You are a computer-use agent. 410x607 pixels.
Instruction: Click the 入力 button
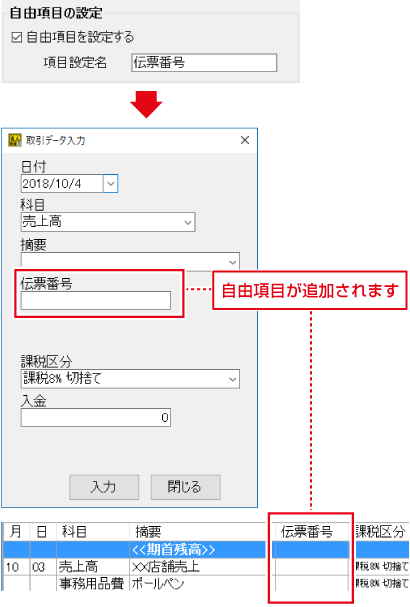pyautogui.click(x=104, y=487)
